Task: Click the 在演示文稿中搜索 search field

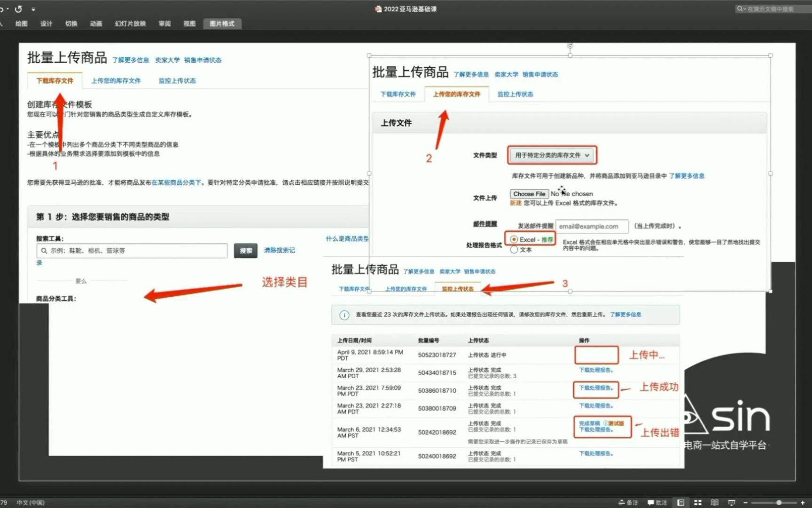Action: (x=771, y=9)
